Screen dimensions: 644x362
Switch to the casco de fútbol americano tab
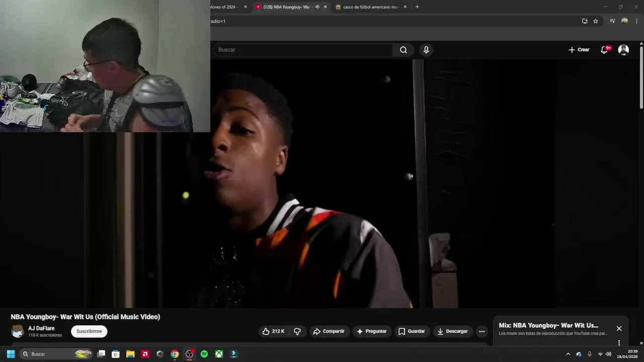370,7
